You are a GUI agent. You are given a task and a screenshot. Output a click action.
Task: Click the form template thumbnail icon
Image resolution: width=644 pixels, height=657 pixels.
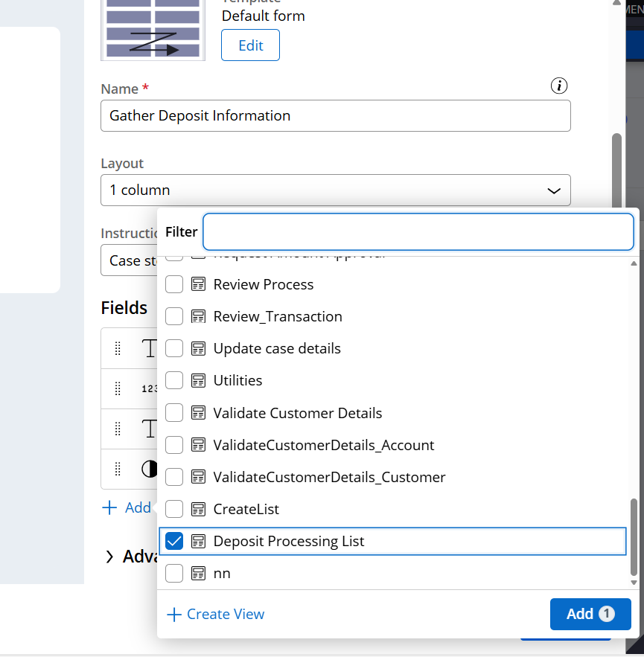(153, 29)
